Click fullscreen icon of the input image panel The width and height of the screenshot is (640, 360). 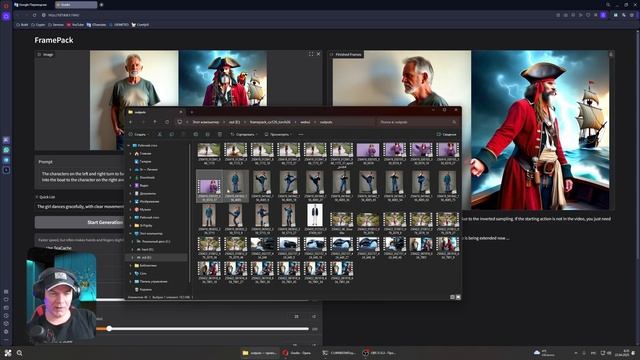tap(311, 54)
